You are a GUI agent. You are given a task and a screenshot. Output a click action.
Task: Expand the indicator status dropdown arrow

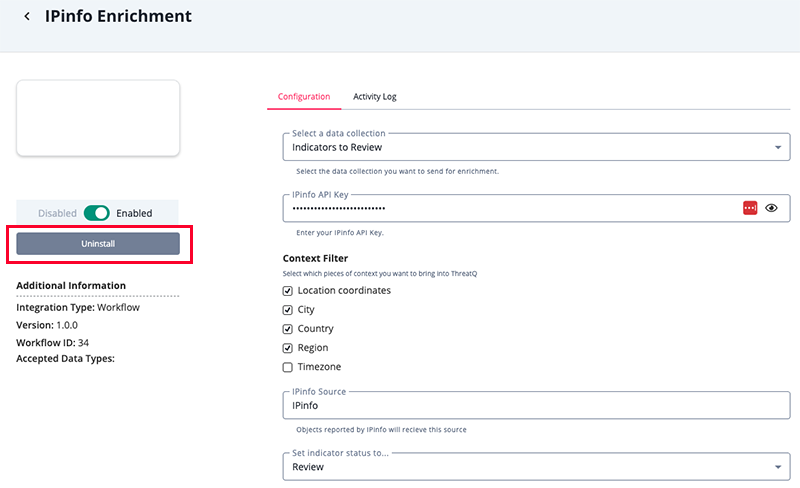point(778,467)
